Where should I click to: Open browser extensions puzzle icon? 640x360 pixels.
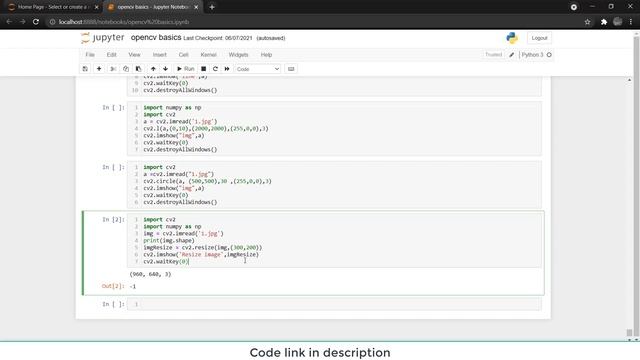coord(604,22)
